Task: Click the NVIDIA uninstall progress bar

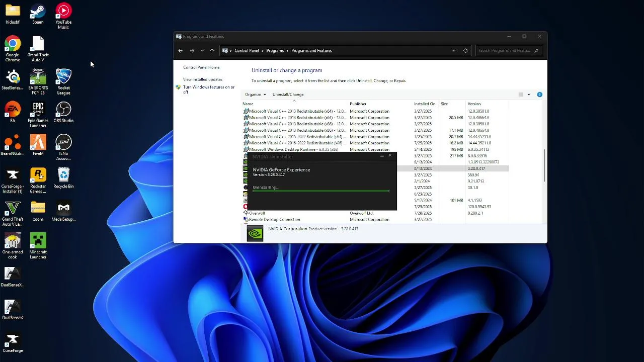Action: (320, 191)
